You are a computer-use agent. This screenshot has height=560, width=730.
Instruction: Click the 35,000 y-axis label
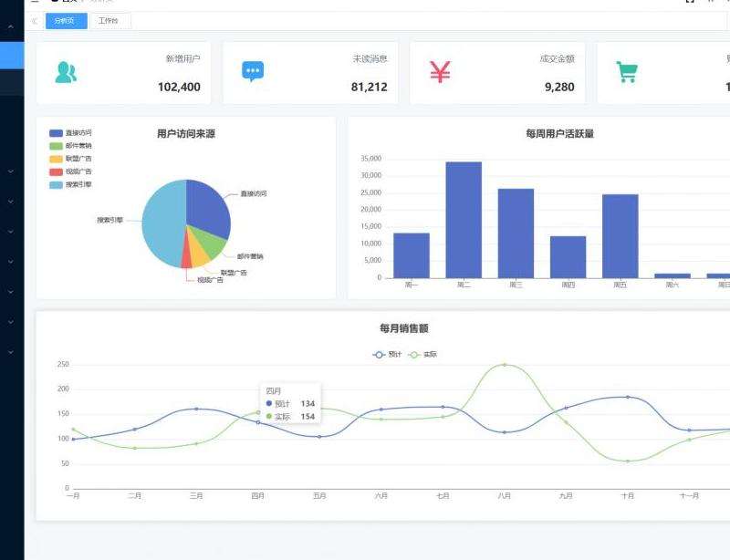371,159
